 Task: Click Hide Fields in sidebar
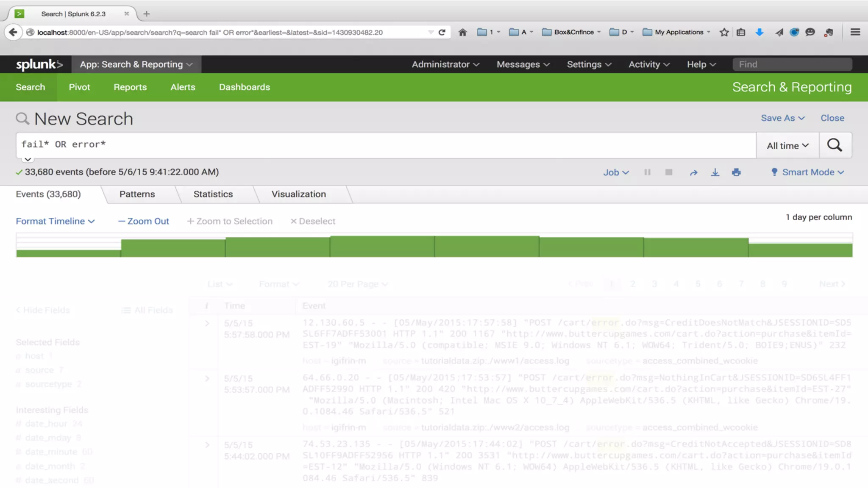point(43,310)
